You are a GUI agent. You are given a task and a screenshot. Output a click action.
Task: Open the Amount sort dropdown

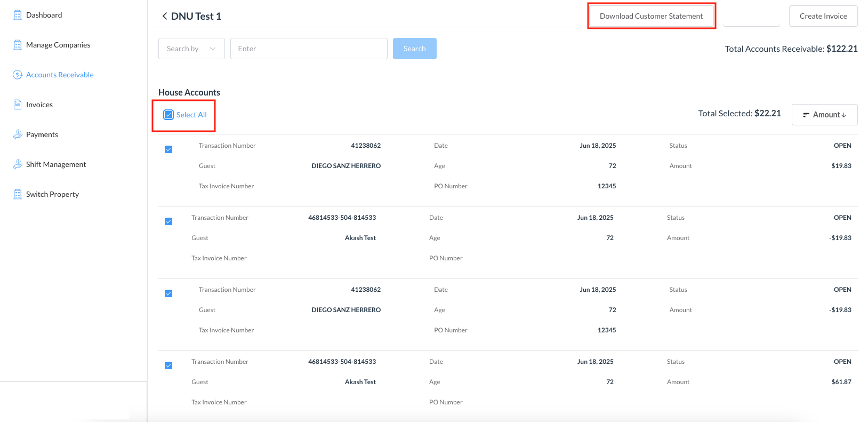824,115
